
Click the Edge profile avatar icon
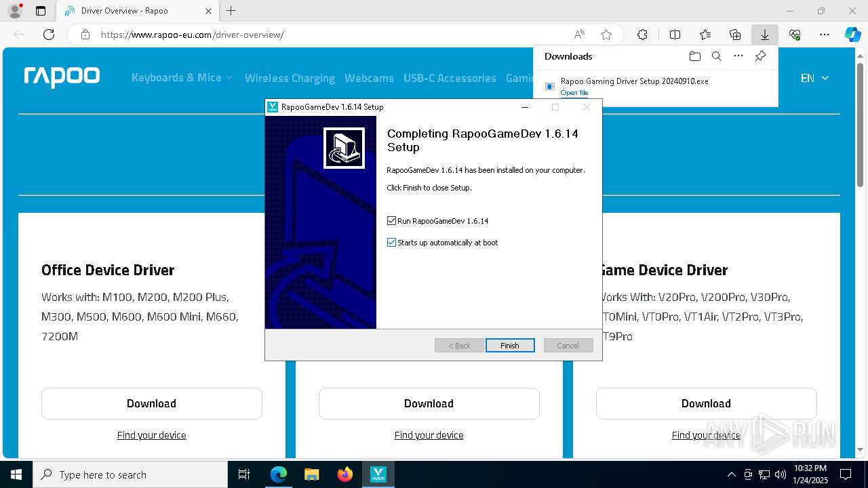pos(15,11)
